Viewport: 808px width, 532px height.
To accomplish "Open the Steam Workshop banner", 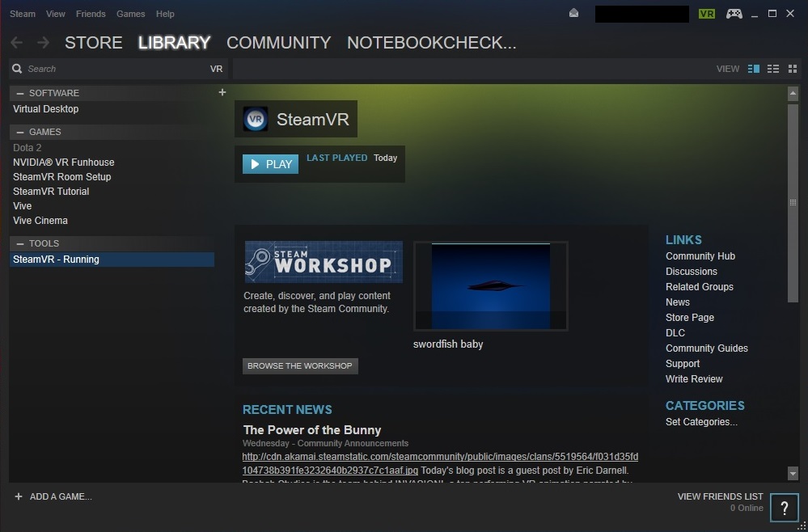I will coord(324,262).
